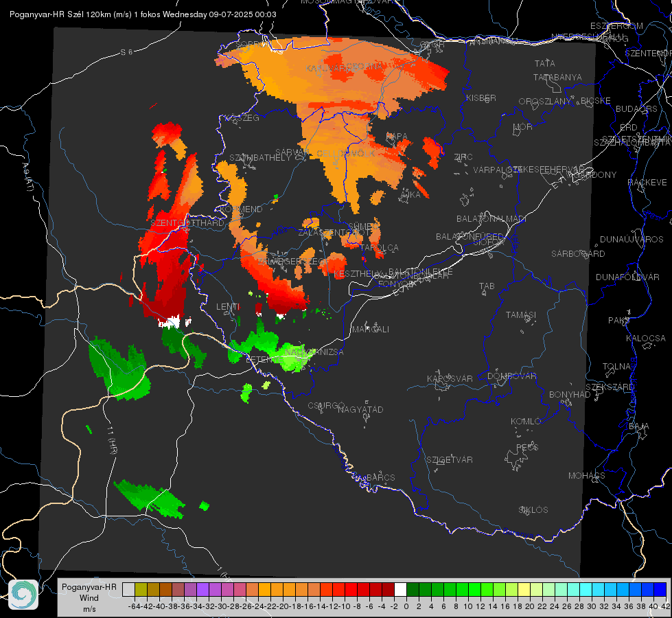Click the SARBOGARD city label
The width and height of the screenshot is (672, 618).
[x=578, y=254]
